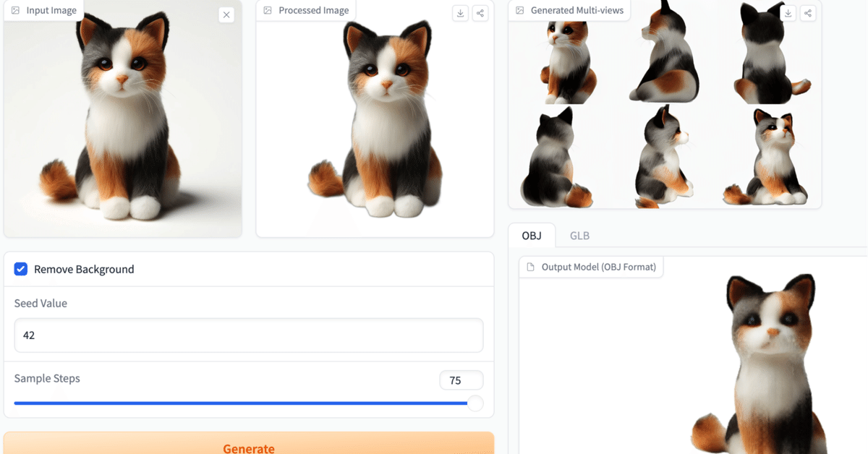Click the Sample Steps slider handle

coord(475,403)
